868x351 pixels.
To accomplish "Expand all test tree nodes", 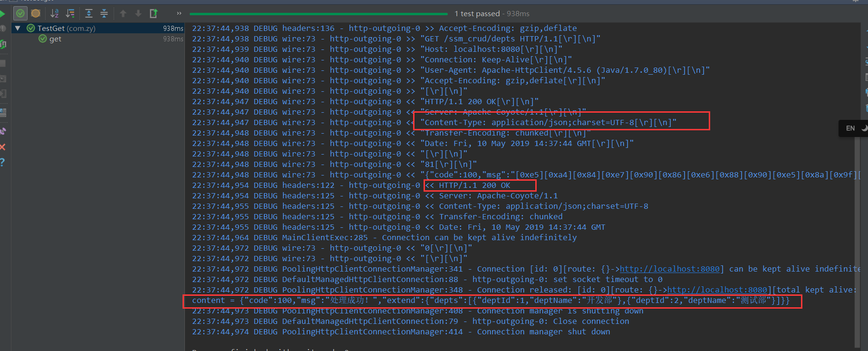I will (89, 13).
